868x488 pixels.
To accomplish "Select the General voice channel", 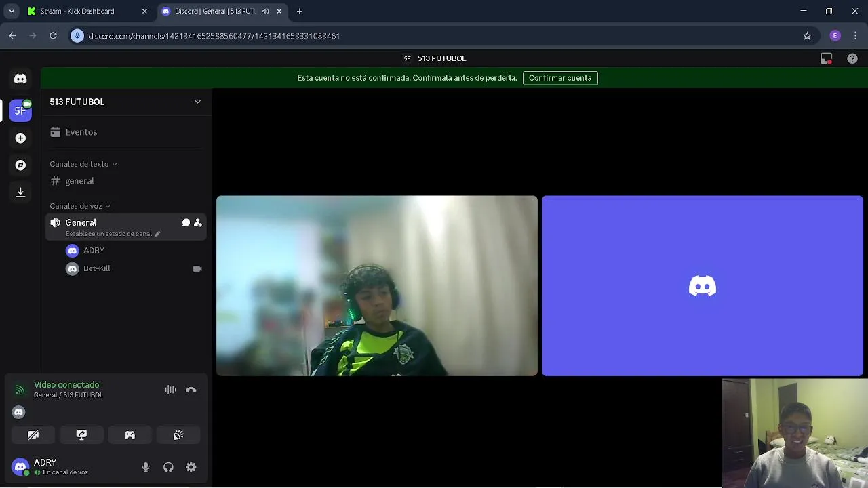I will 125,227.
